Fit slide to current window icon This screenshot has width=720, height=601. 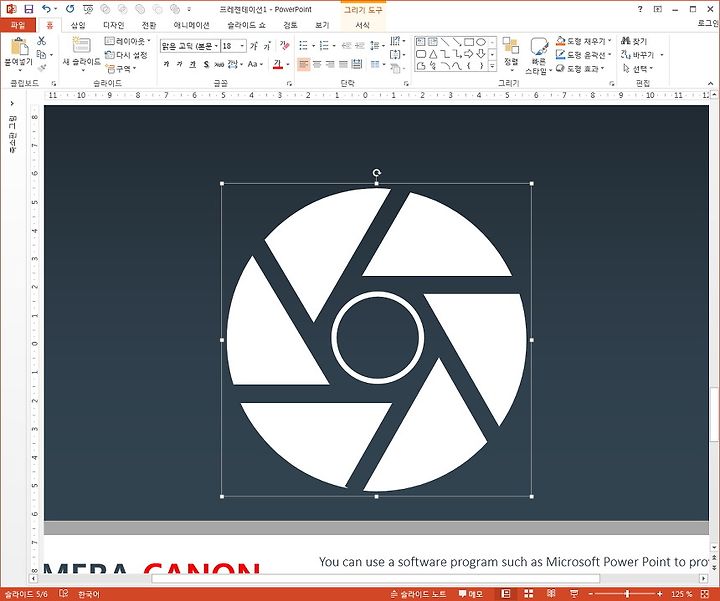pos(705,594)
